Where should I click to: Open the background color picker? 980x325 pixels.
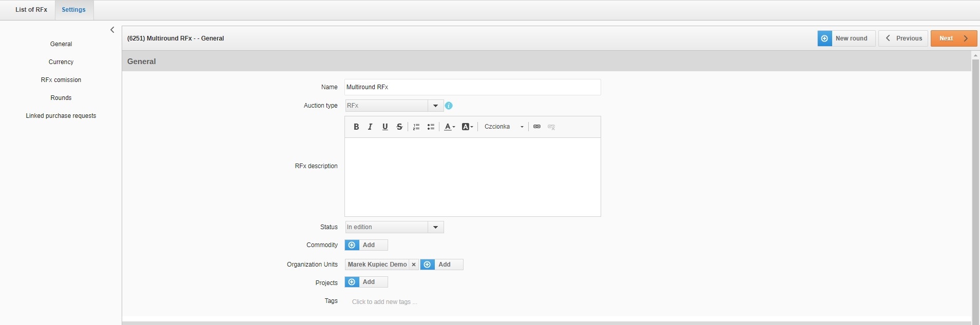467,127
